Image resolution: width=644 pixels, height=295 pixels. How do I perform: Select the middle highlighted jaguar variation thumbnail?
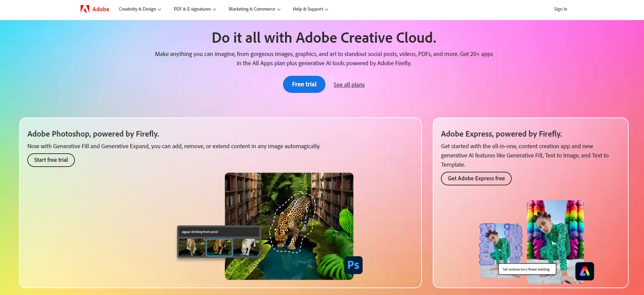[219, 247]
